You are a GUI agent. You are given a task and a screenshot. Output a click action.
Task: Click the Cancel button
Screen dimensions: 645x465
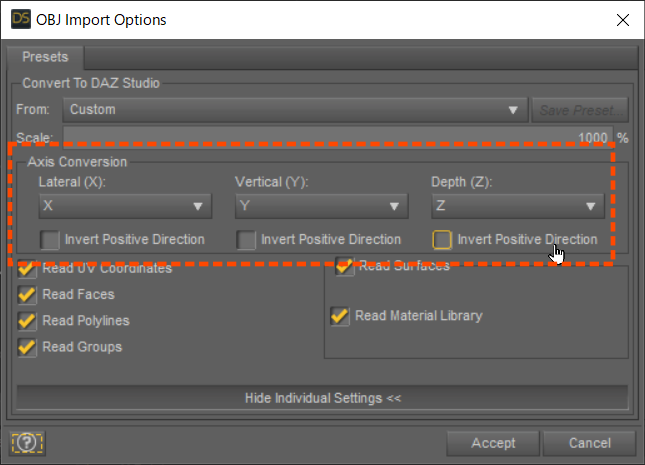[589, 443]
